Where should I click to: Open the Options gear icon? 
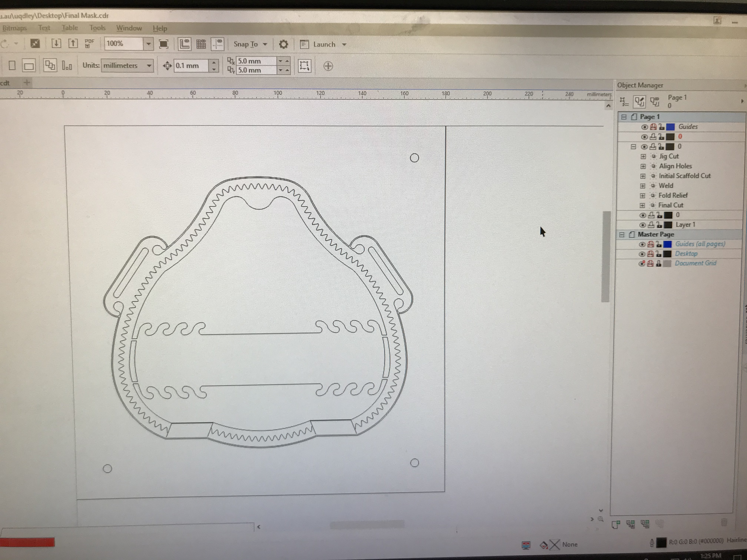[x=283, y=44]
